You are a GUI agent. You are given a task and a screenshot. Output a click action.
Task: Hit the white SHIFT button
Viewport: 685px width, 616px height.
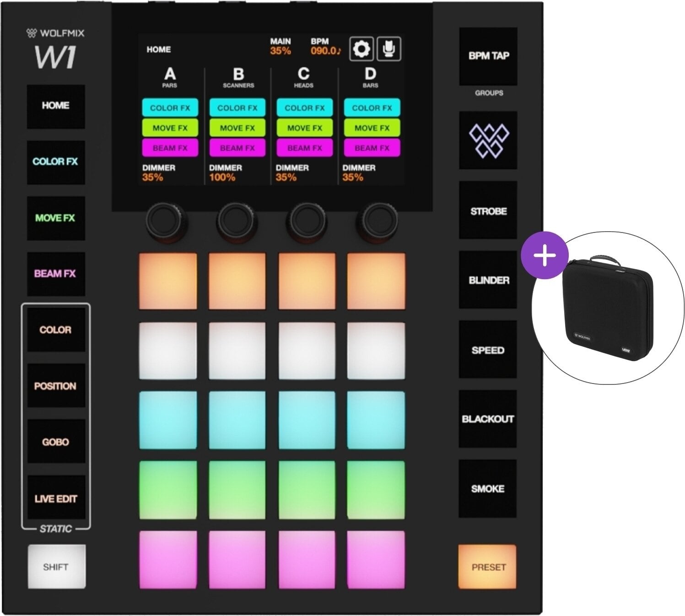(56, 567)
